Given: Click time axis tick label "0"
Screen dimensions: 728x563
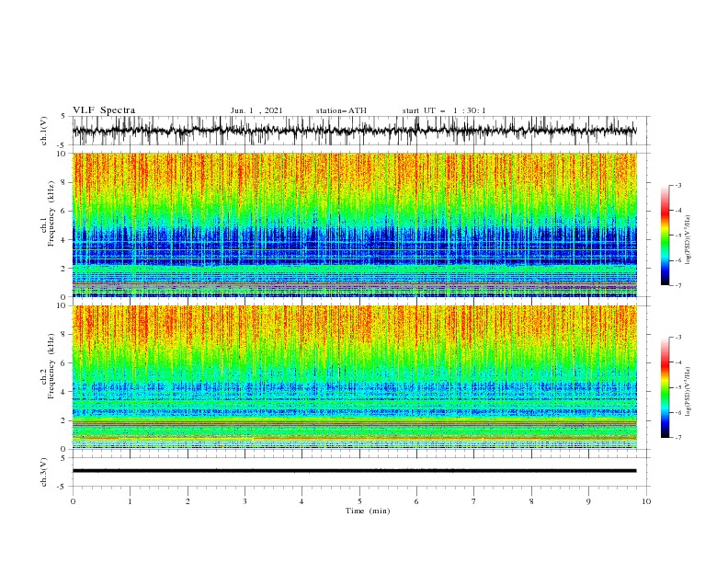Looking at the screenshot, I should coord(73,501).
